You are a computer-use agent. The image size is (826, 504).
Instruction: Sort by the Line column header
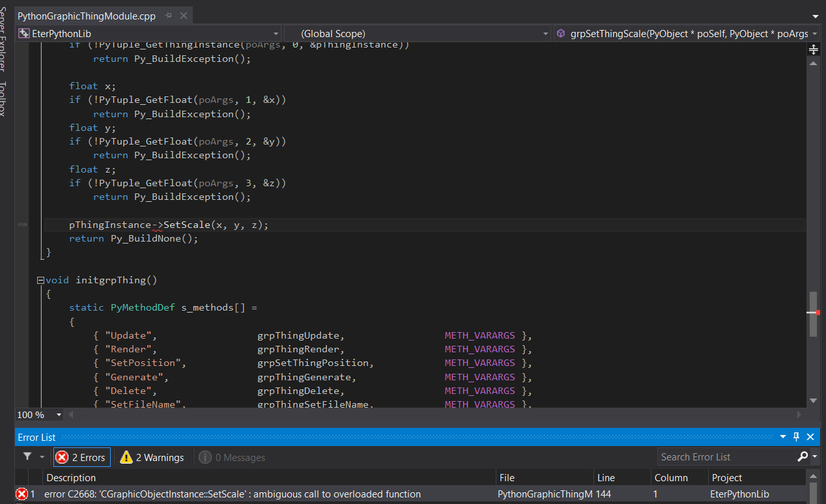click(x=622, y=478)
